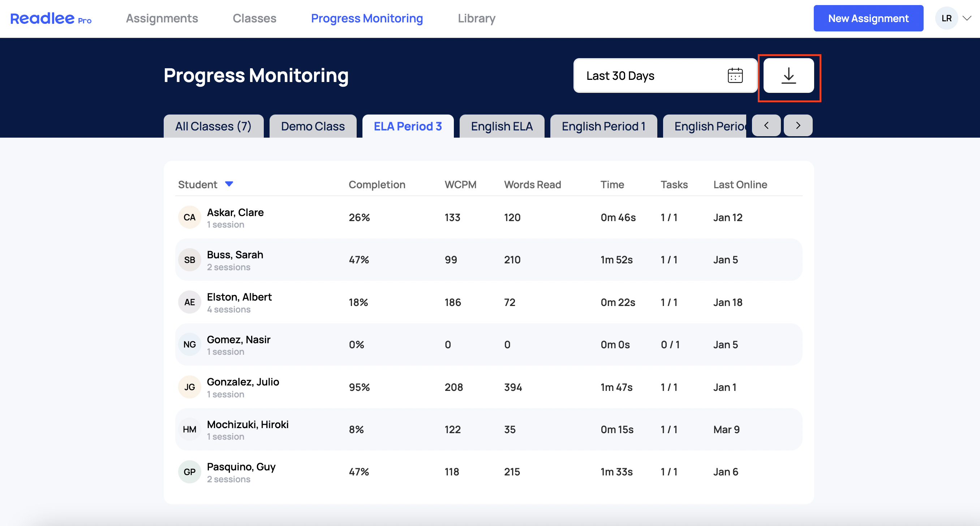Click the JG avatar for Julio Gonzalez
This screenshot has height=526, width=980.
[189, 387]
